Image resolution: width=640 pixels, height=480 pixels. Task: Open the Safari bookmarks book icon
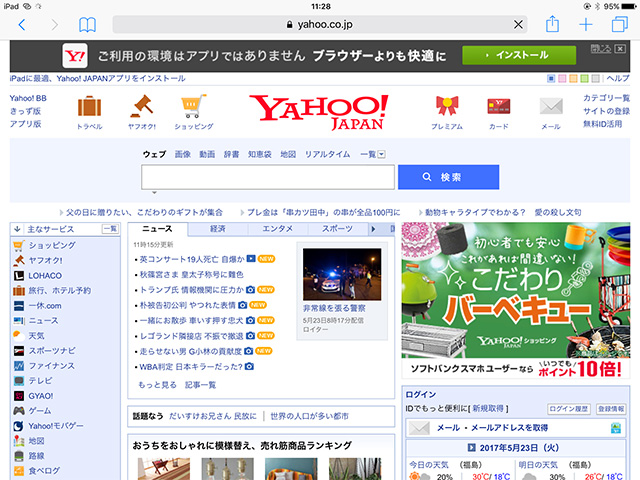pos(88,24)
